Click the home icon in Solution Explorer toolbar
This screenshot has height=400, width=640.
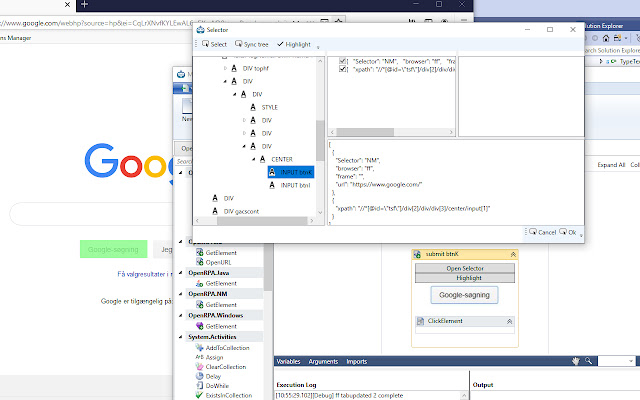point(606,38)
